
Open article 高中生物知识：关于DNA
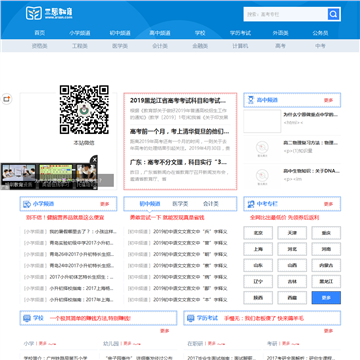(311, 171)
